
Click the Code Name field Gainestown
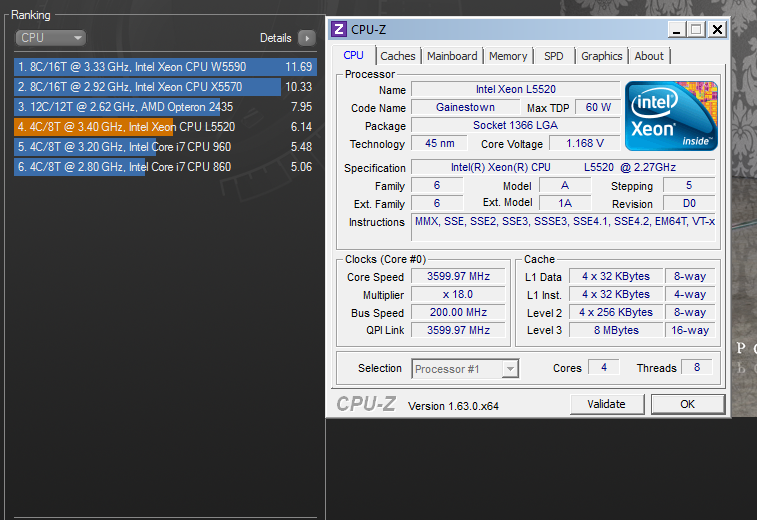click(465, 107)
